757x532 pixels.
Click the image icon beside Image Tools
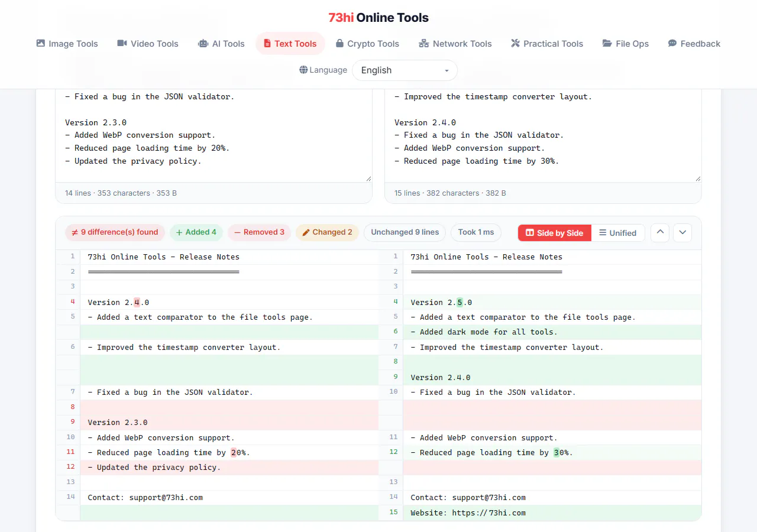41,43
